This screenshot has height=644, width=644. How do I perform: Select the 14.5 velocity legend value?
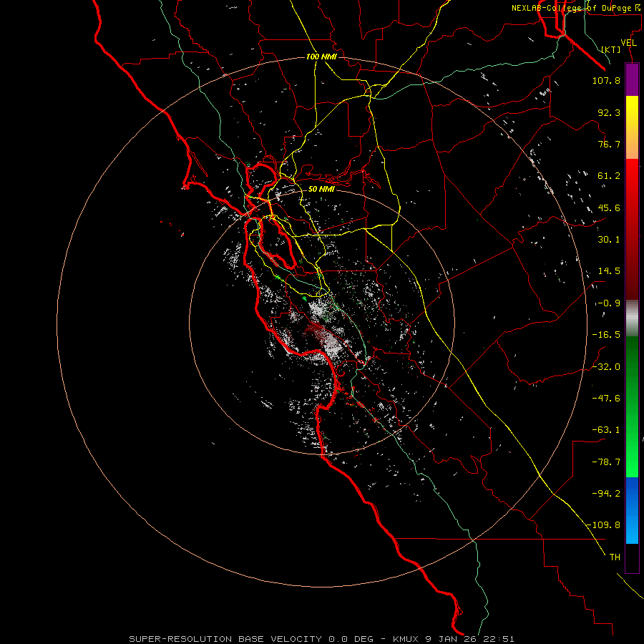(x=609, y=271)
